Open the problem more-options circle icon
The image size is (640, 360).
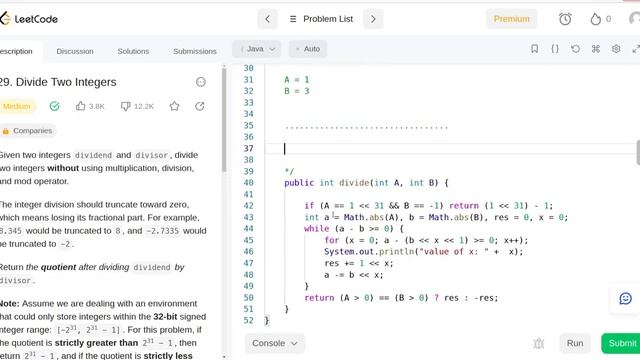[200, 82]
